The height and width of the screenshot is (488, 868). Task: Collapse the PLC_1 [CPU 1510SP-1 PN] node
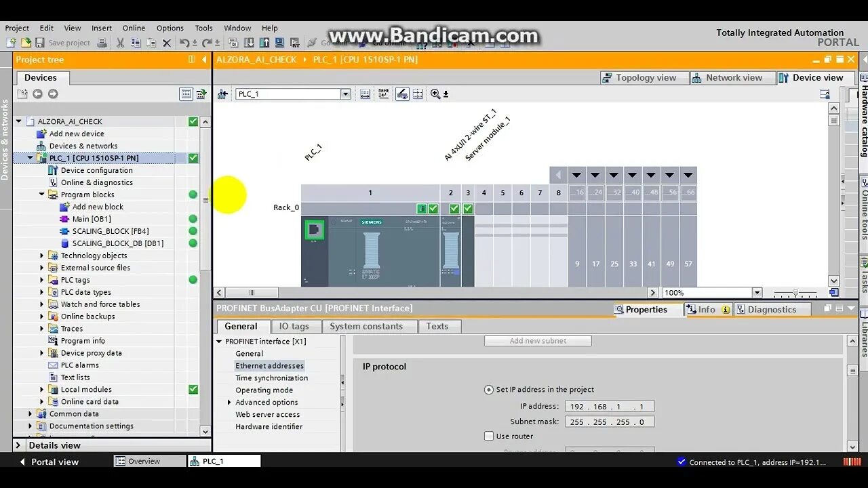[x=30, y=158]
